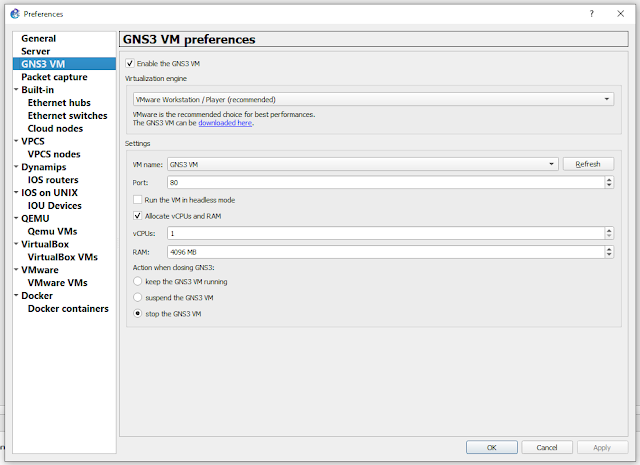Decrease RAM with the down arrow
The width and height of the screenshot is (640, 465).
(609, 255)
